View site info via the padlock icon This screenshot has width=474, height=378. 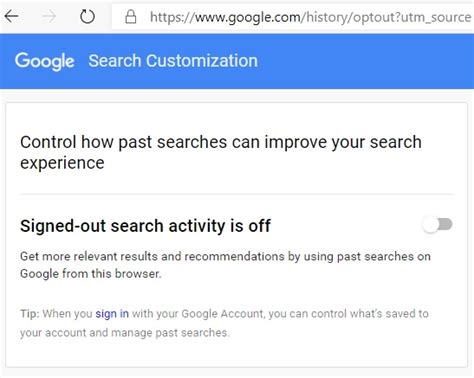[x=131, y=17]
